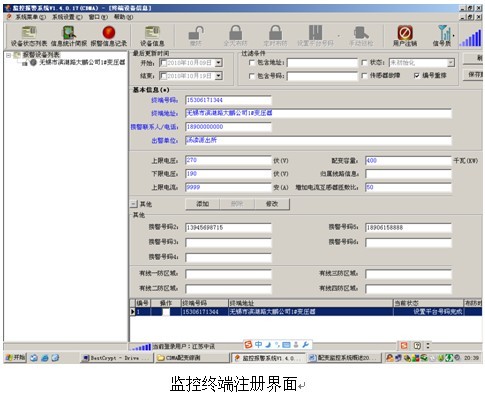
Task: Click the 用户注销 logout icon
Action: [405, 36]
